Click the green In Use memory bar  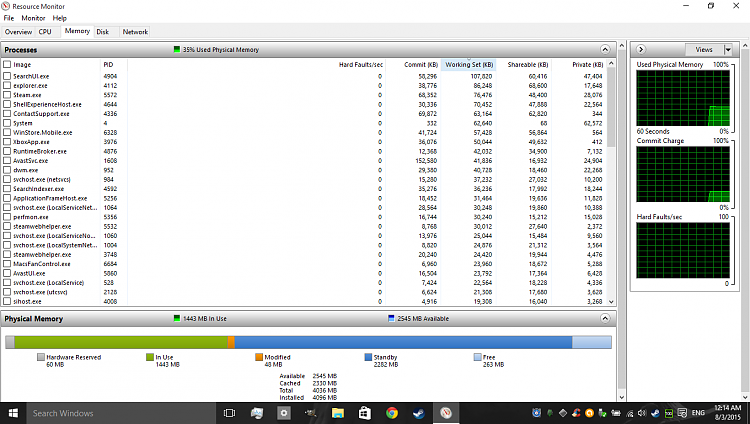pyautogui.click(x=121, y=342)
